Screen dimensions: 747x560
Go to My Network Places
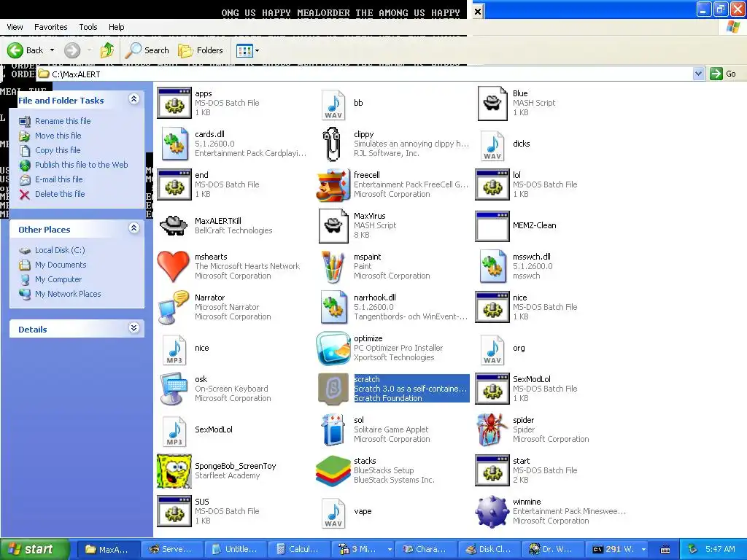[x=68, y=295]
